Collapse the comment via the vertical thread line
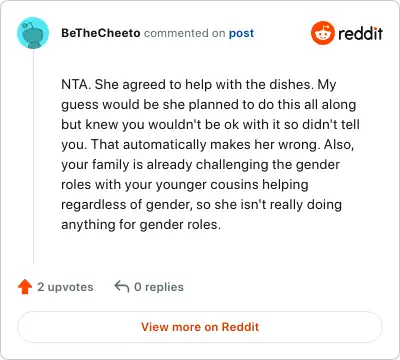400x360 pixels. click(33, 157)
